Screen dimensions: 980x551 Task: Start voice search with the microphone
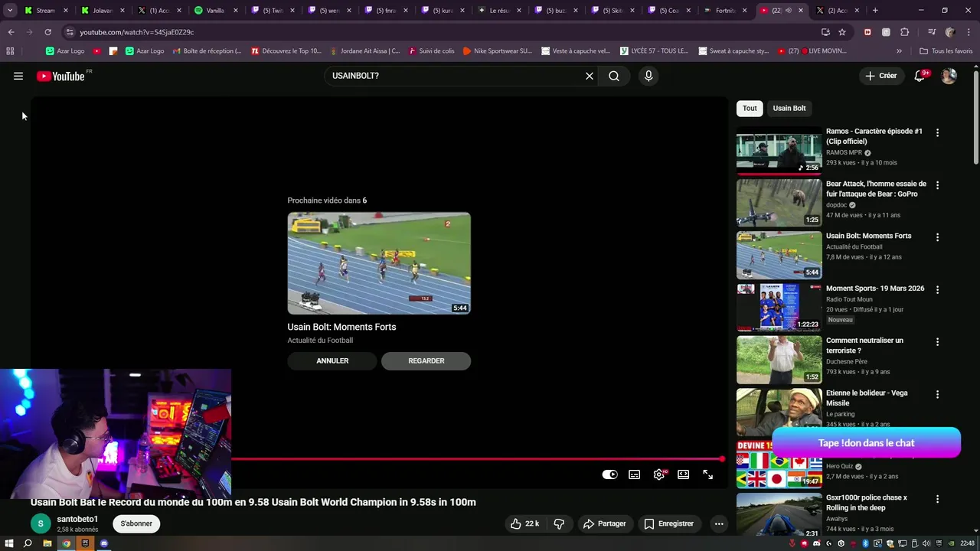point(648,76)
